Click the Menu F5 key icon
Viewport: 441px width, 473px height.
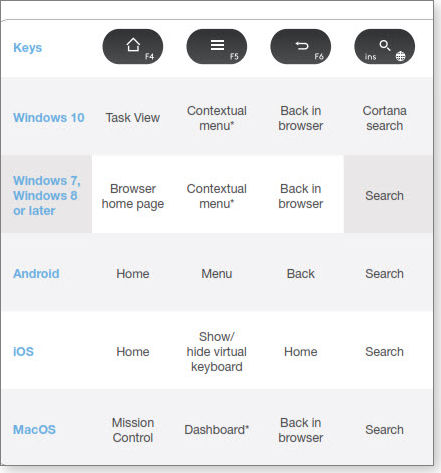pyautogui.click(x=217, y=47)
